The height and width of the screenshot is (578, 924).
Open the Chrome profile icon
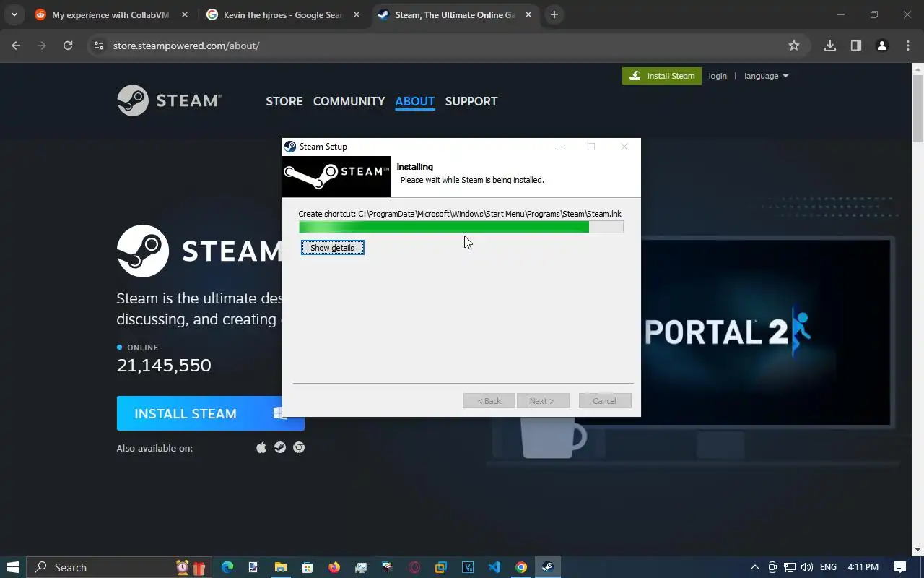pos(882,46)
